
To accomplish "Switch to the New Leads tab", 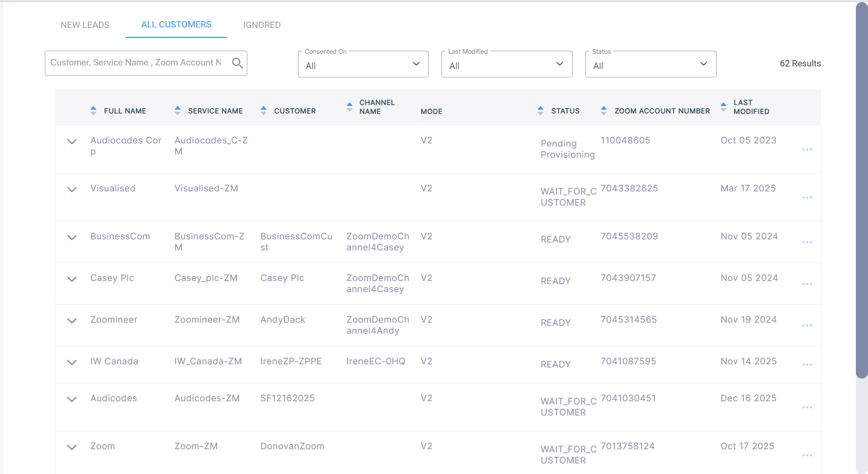I will (85, 25).
